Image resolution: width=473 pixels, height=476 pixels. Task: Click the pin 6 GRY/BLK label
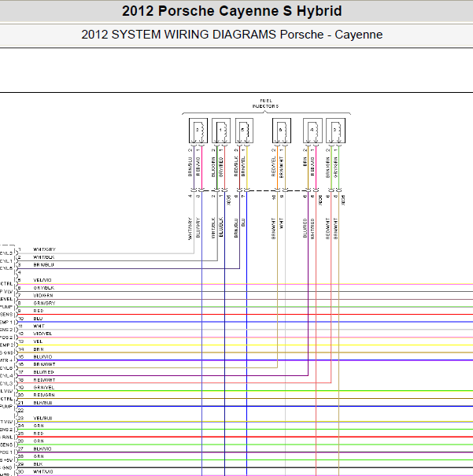click(44, 288)
